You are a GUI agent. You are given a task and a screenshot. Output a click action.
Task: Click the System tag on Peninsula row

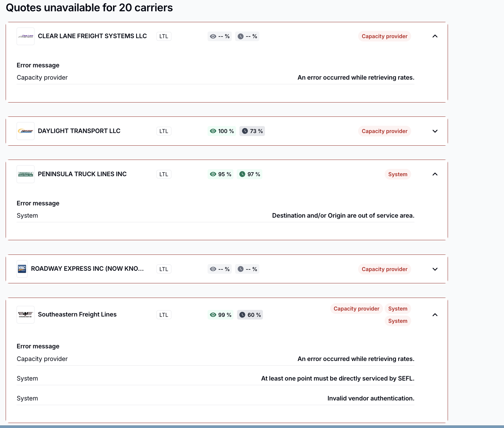click(x=398, y=174)
